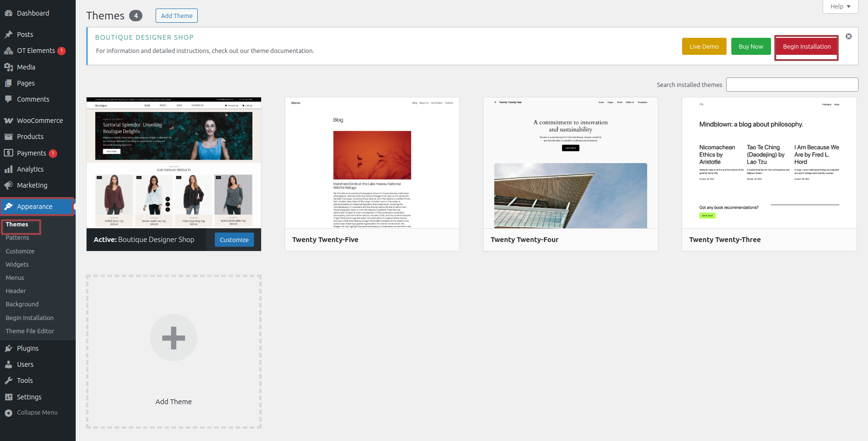Screen dimensions: 868x441
Task: Open the Background submenu item
Action: [x=22, y=304]
